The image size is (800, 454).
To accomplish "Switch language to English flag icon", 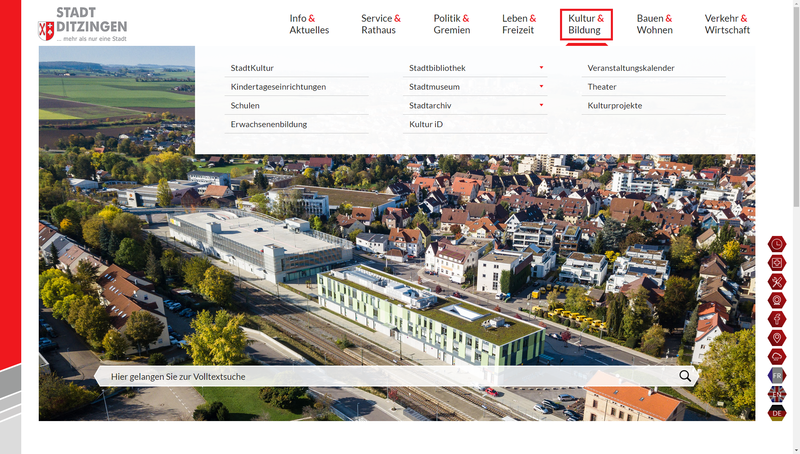I will [777, 394].
